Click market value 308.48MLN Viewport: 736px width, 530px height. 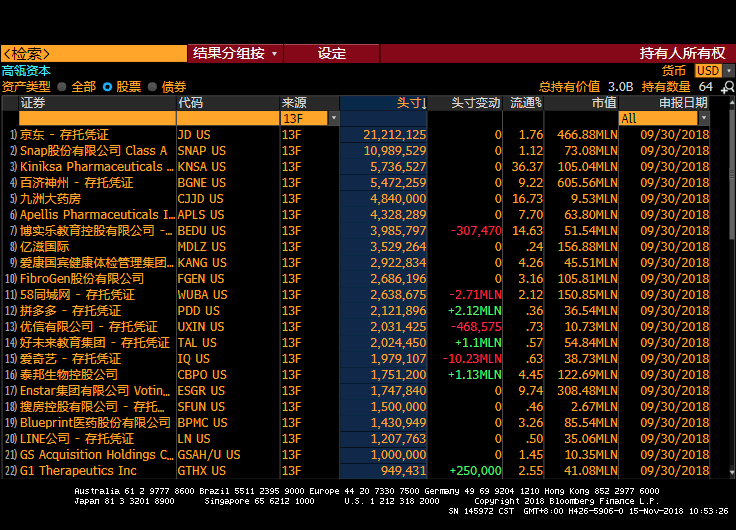pyautogui.click(x=588, y=391)
